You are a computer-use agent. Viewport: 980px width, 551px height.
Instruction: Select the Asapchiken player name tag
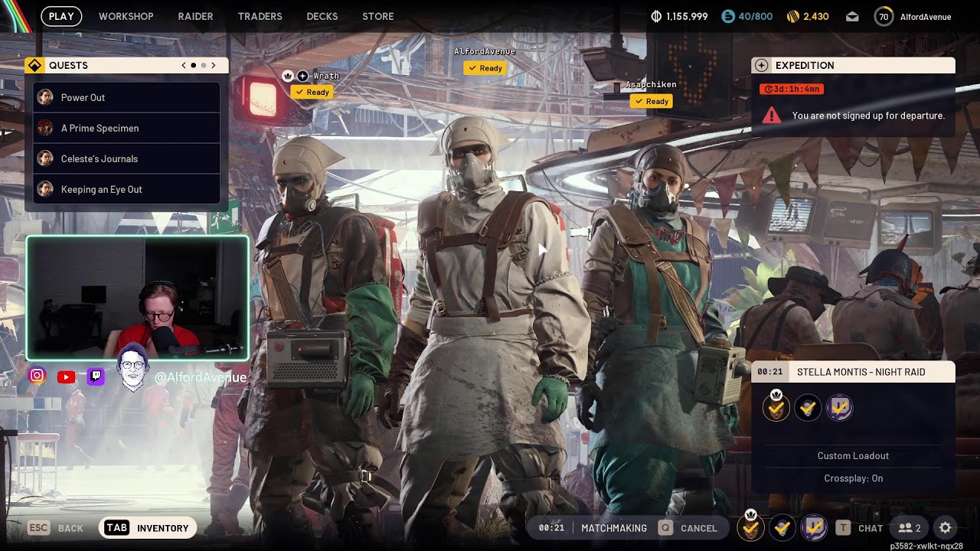click(x=651, y=85)
